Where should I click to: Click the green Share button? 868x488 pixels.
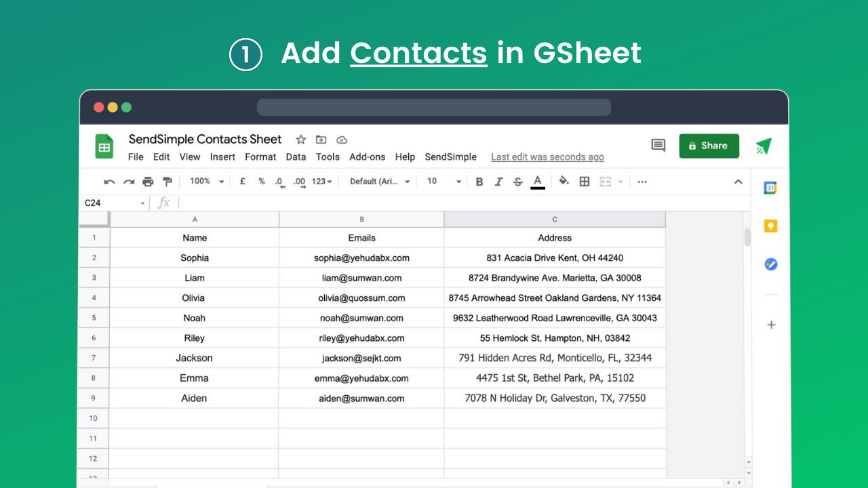point(709,146)
